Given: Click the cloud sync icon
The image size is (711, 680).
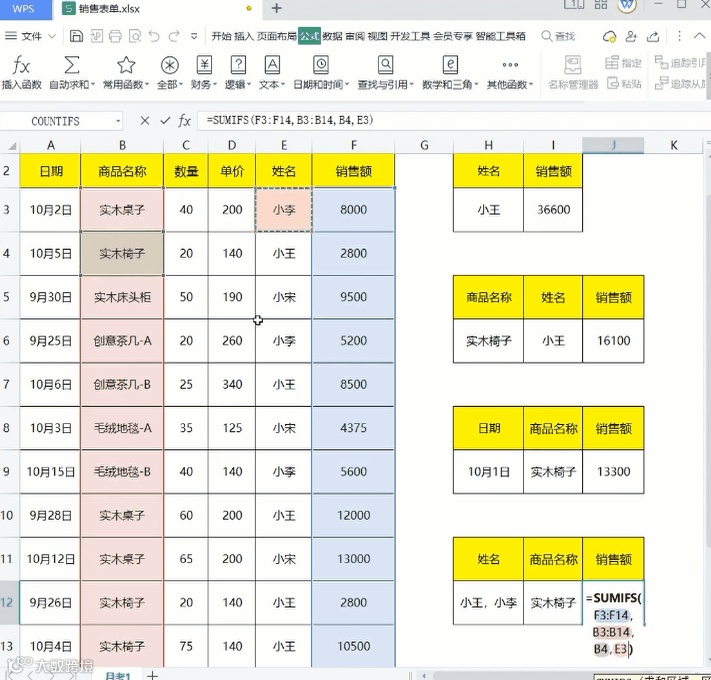Looking at the screenshot, I should (x=609, y=36).
